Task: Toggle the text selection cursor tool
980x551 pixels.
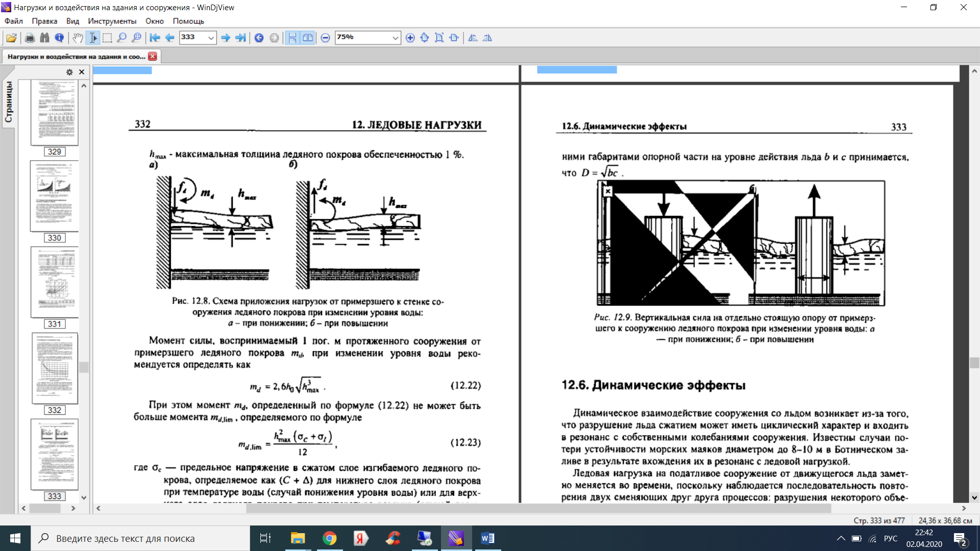Action: [x=93, y=38]
